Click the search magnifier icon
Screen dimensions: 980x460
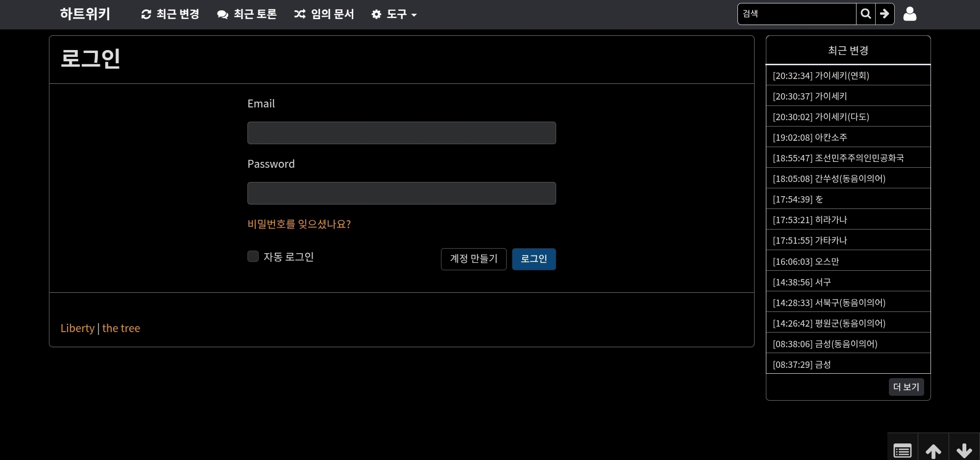pos(866,14)
